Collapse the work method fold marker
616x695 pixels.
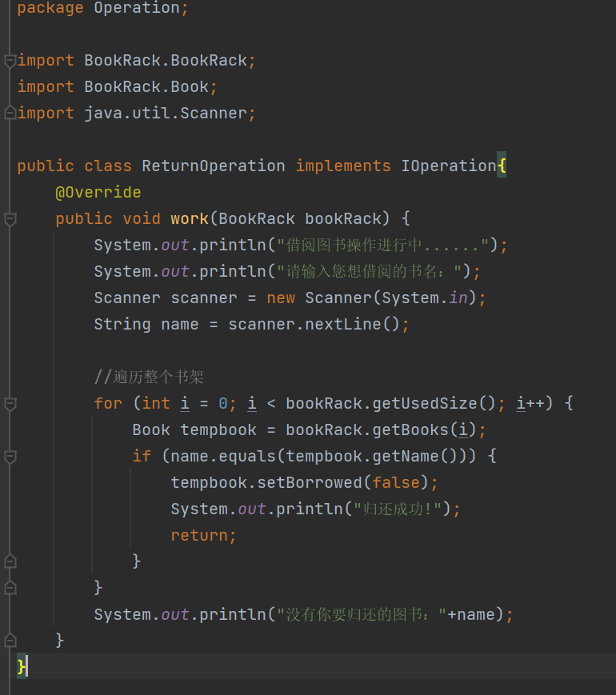click(10, 219)
